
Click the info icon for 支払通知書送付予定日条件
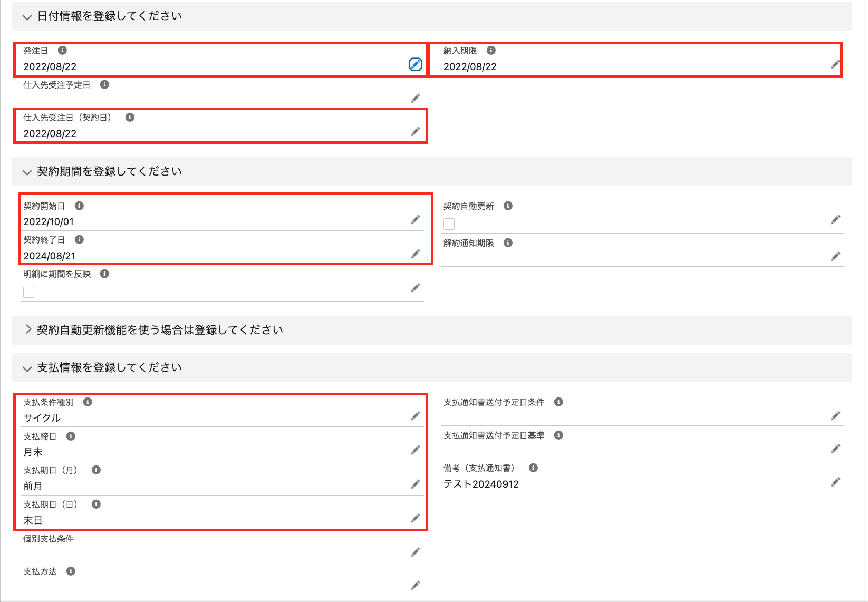(558, 402)
